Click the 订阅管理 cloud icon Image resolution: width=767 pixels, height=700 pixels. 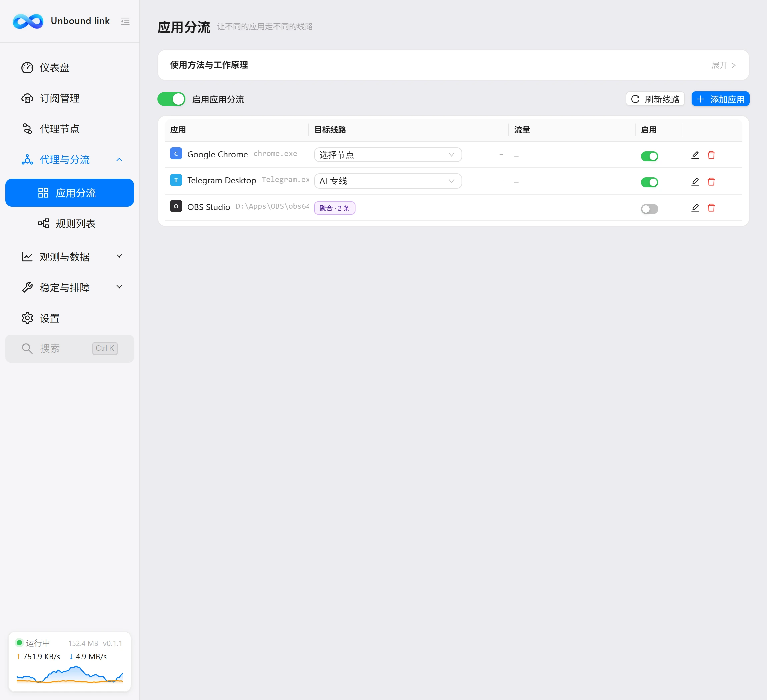click(27, 98)
